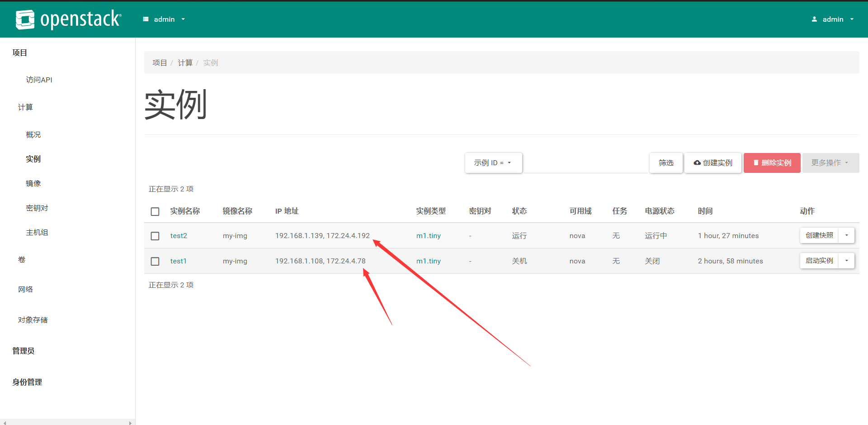The image size is (868, 425).
Task: Check the test1 instance checkbox
Action: (155, 262)
